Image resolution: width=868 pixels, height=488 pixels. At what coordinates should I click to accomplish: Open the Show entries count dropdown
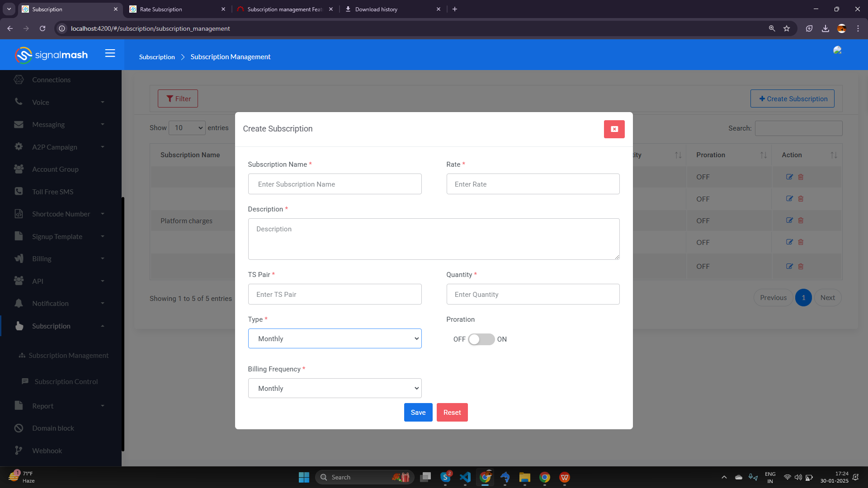187,128
